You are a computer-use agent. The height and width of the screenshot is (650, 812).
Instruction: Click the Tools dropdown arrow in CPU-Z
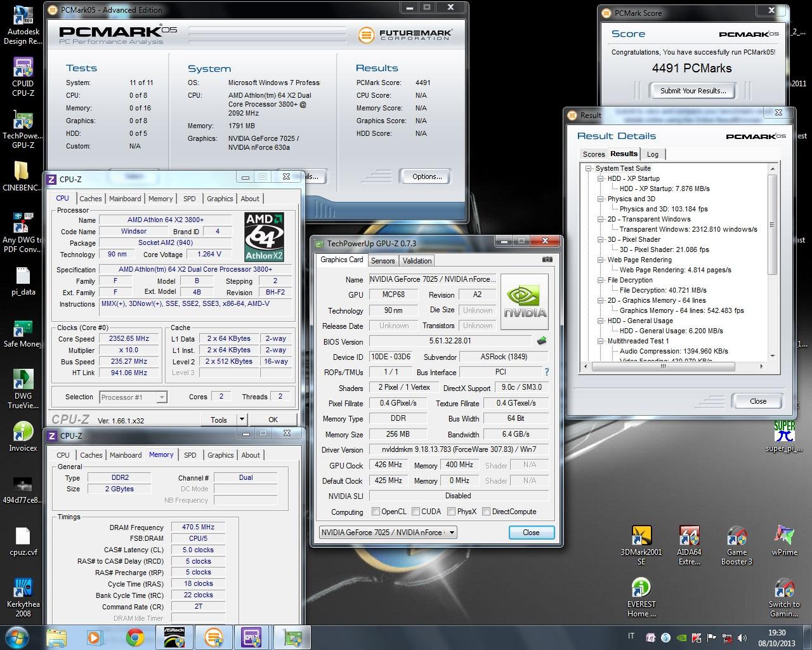pos(241,420)
